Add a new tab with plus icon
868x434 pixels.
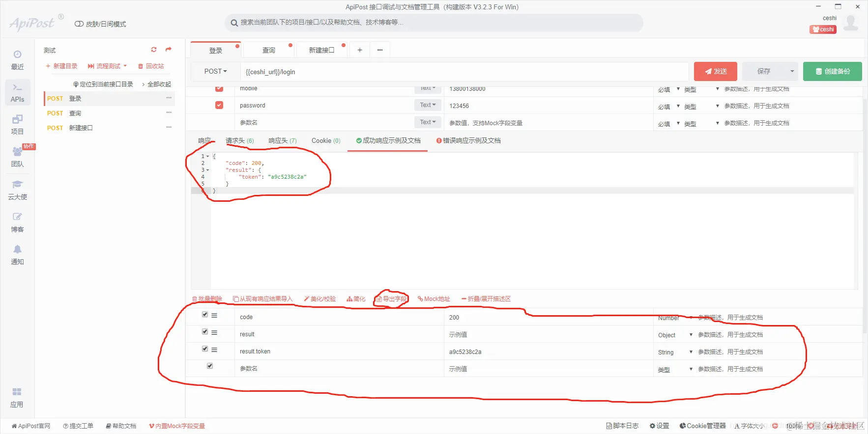(360, 50)
